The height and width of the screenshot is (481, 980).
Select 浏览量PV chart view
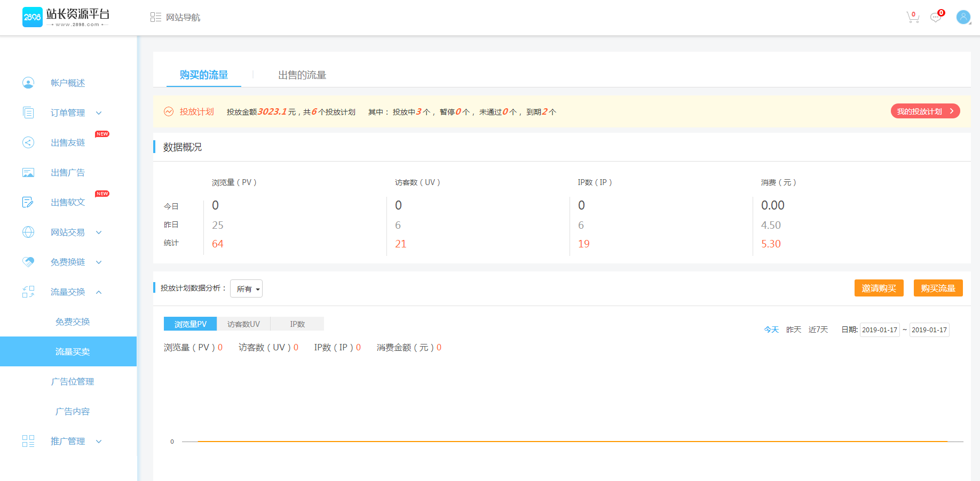coord(190,324)
